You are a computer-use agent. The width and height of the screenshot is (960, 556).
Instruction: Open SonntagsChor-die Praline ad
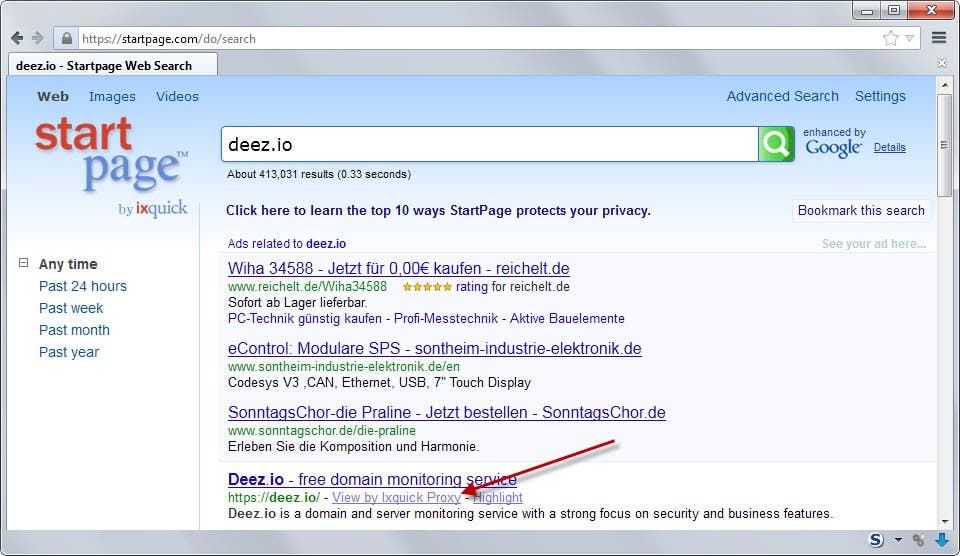point(446,412)
